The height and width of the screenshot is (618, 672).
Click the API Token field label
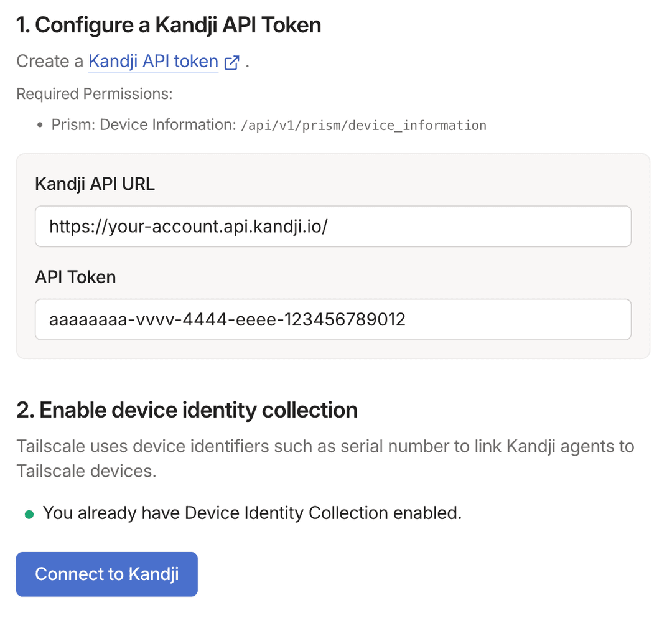click(x=75, y=277)
